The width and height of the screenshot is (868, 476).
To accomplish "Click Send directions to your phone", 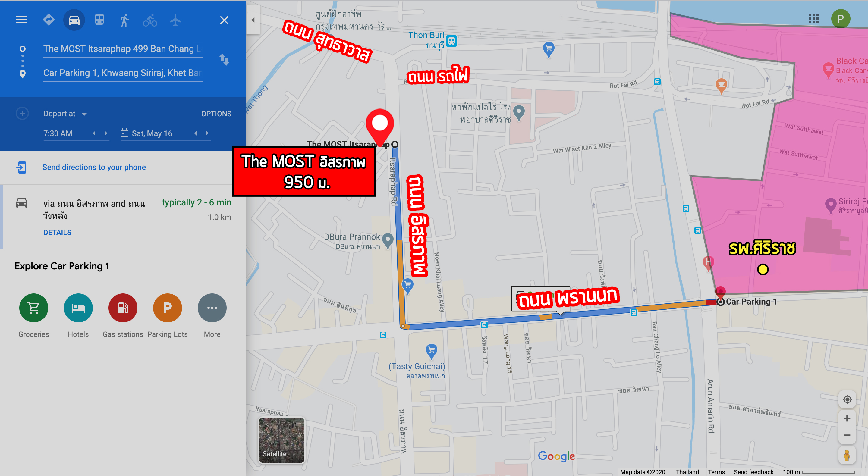I will (x=94, y=168).
